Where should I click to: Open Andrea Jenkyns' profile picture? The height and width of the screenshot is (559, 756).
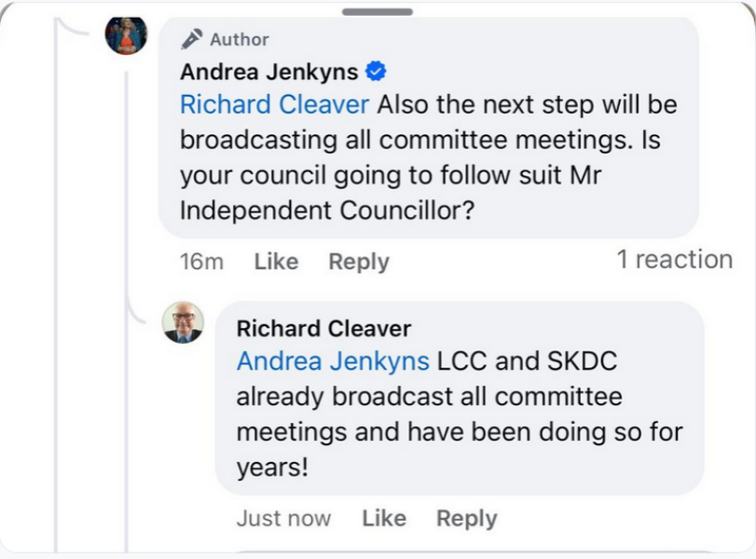pyautogui.click(x=126, y=34)
